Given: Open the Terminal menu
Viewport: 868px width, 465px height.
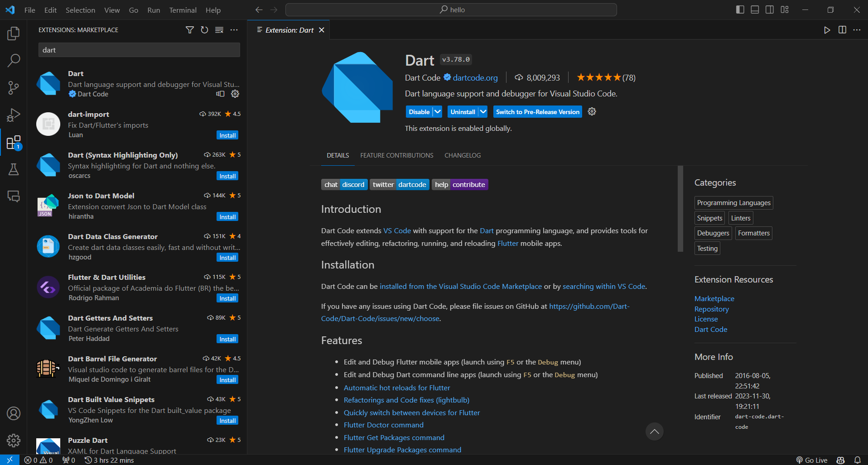Looking at the screenshot, I should coord(183,10).
